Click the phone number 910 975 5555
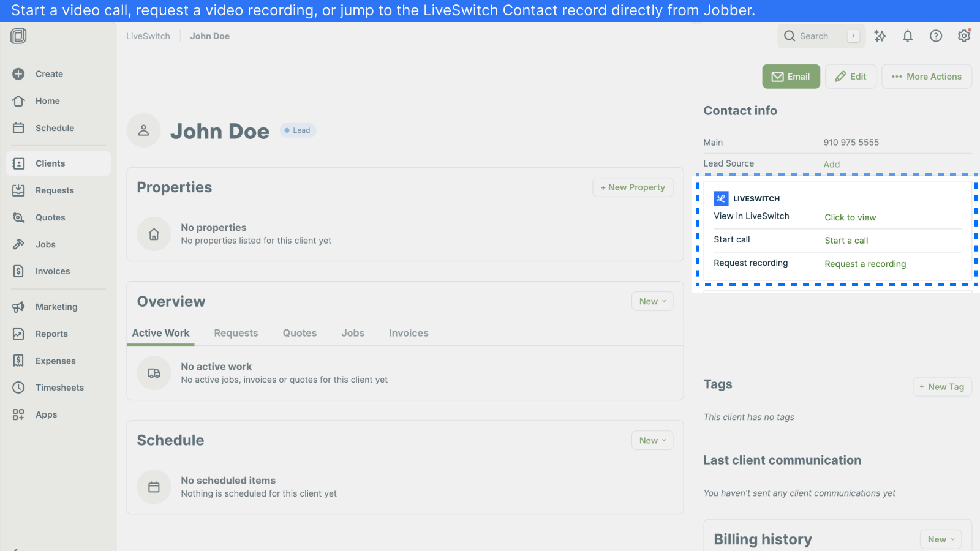The image size is (980, 551). click(851, 143)
